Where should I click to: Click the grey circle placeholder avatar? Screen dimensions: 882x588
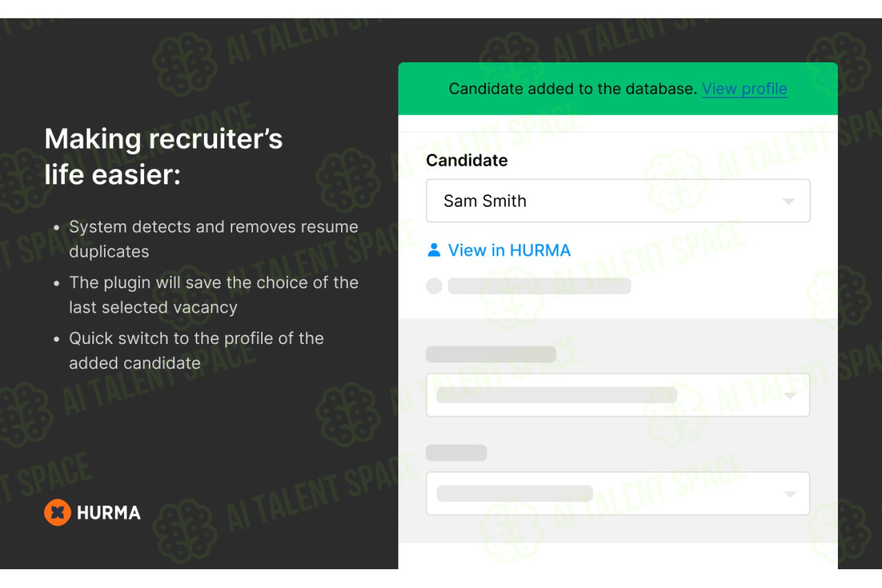(434, 286)
